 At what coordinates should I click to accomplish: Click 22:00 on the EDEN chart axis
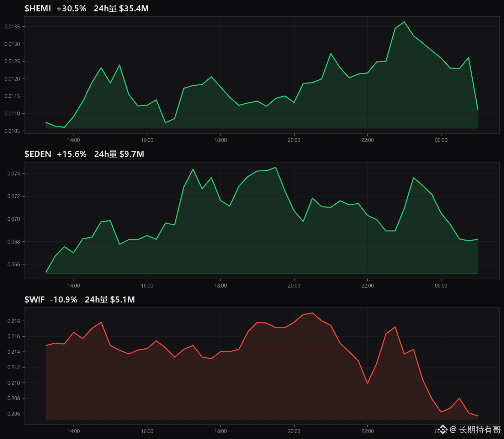[367, 286]
